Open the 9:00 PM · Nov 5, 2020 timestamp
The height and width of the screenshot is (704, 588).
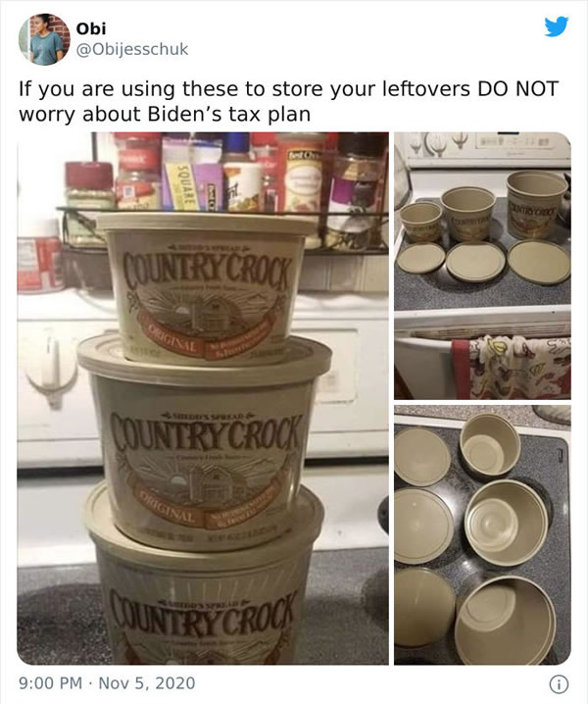107,683
